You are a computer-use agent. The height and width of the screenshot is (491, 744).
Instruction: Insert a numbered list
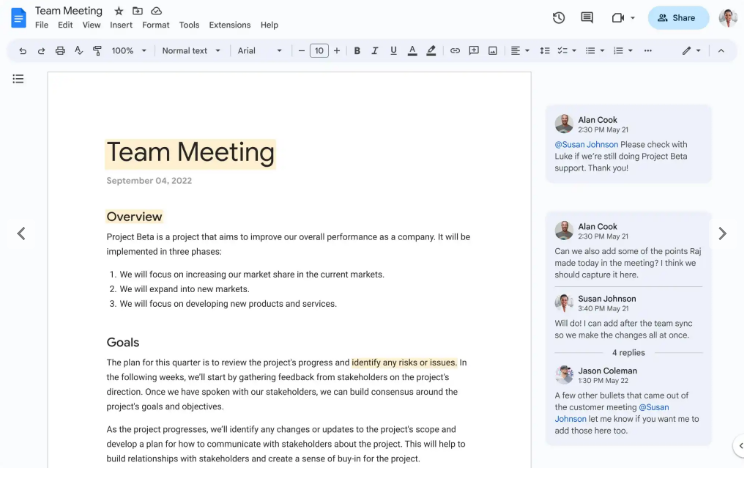(618, 51)
